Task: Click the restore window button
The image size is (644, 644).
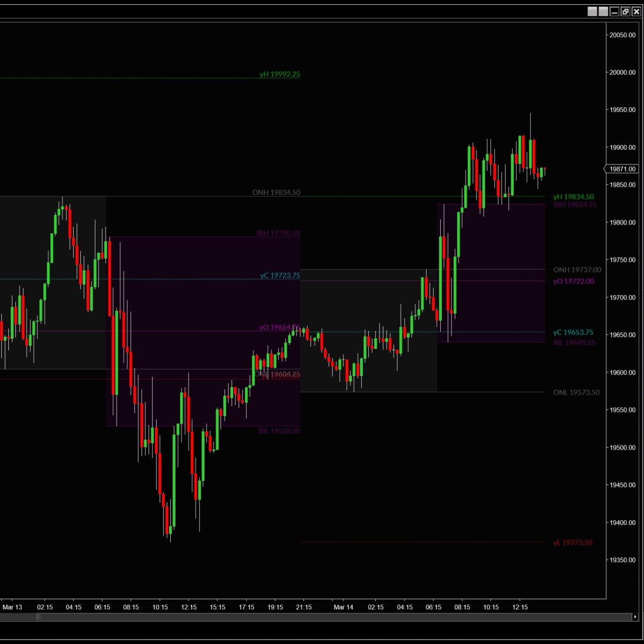Action: (625, 12)
